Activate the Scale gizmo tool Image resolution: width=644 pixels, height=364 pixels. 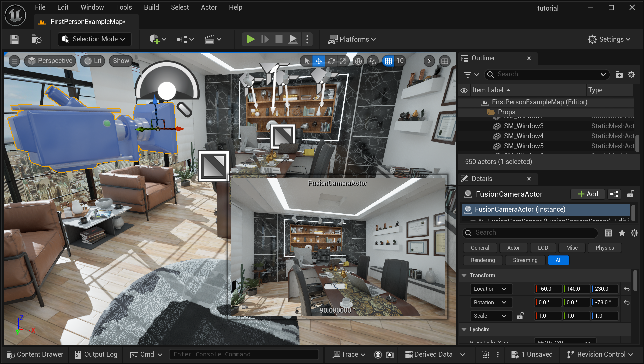click(343, 61)
